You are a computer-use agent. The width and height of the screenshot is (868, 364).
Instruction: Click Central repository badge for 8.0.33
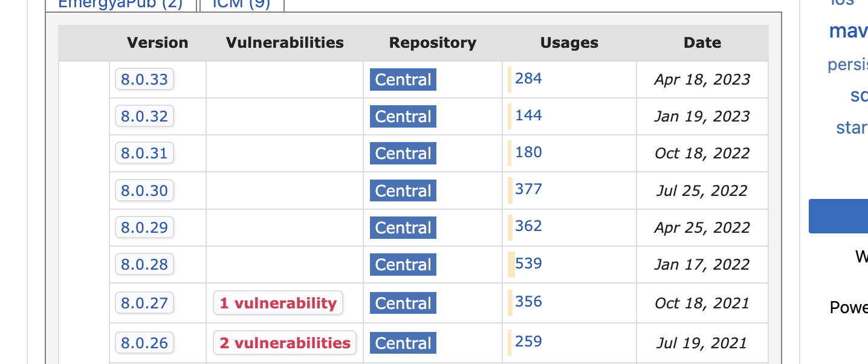pos(403,80)
